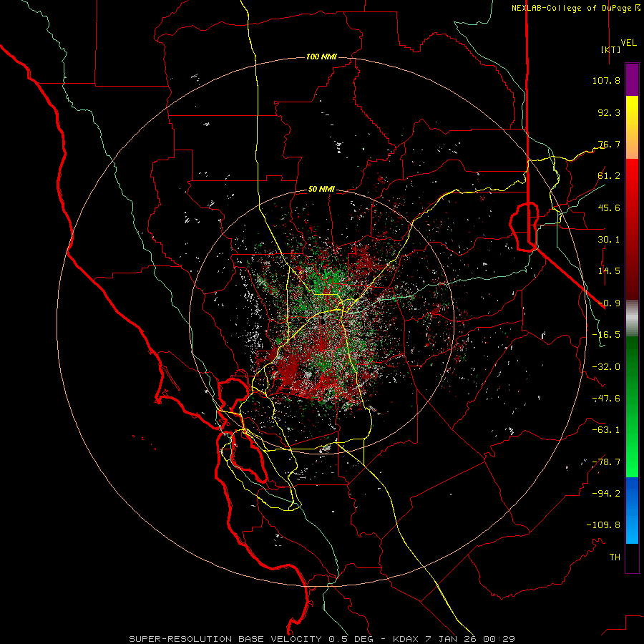This screenshot has width=644, height=644.
Task: Click the TH legend label
Action: (x=615, y=557)
